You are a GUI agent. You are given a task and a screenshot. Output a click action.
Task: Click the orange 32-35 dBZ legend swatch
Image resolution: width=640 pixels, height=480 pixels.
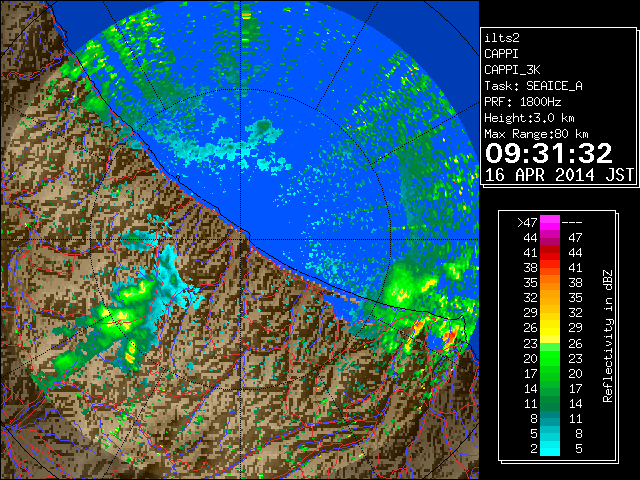[550, 298]
